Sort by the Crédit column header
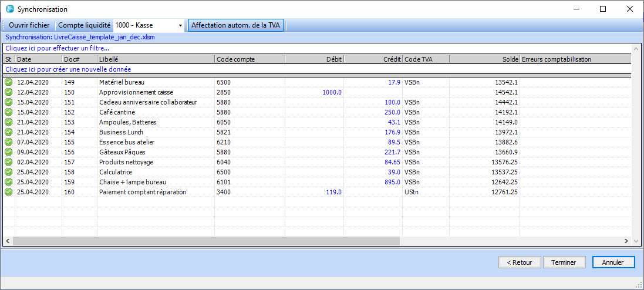The width and height of the screenshot is (644, 290). (x=373, y=59)
